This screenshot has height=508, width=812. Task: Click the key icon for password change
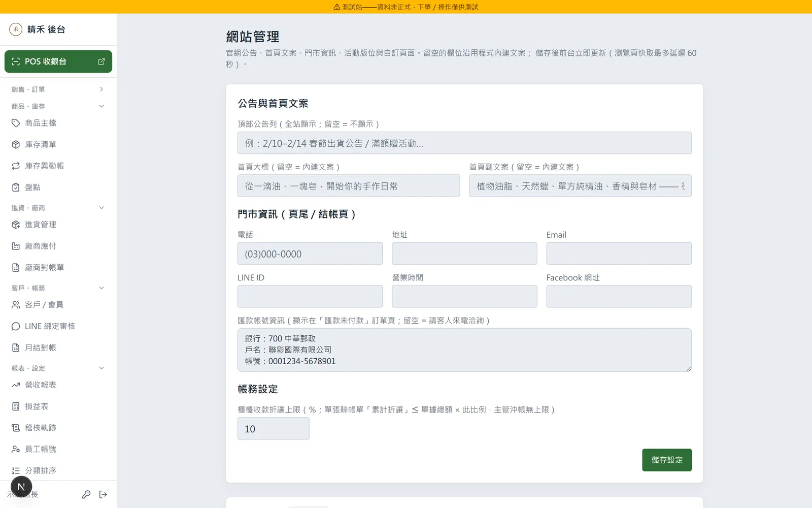(86, 494)
